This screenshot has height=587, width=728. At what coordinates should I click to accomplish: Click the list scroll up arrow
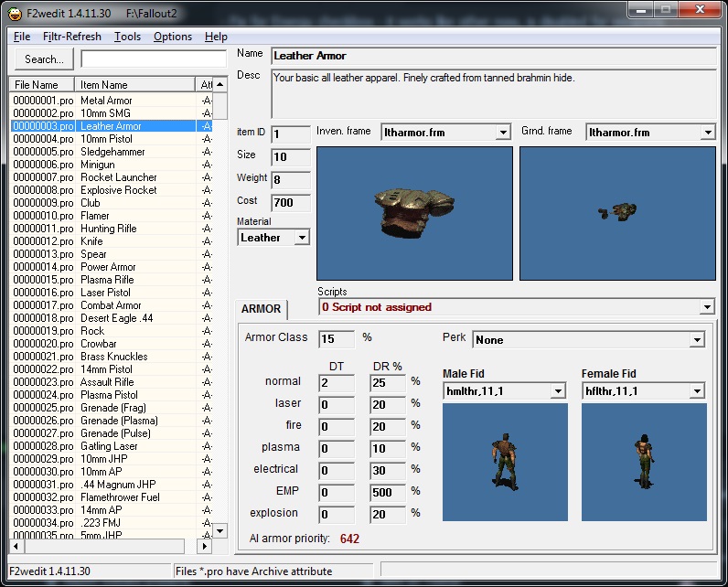[220, 84]
